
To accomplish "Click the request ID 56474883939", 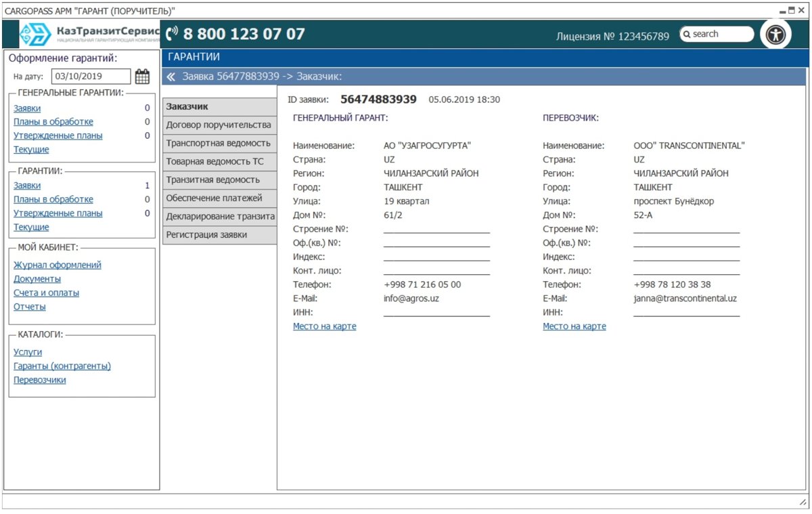I will (378, 100).
